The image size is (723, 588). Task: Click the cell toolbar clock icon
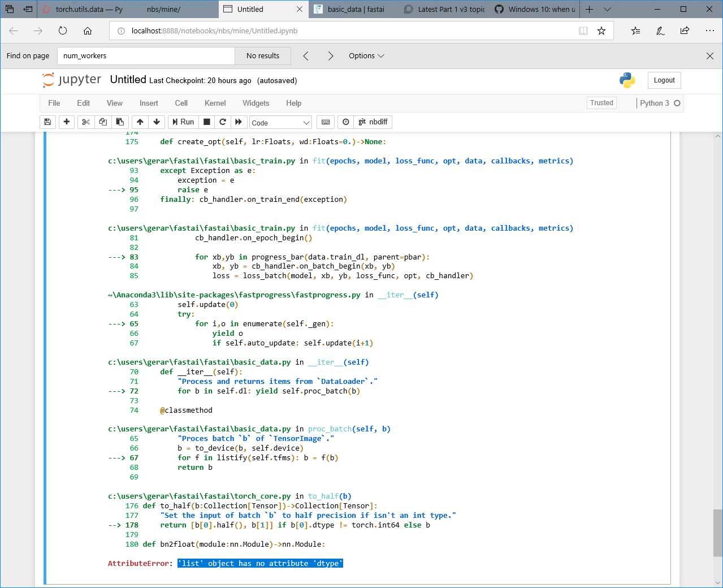345,122
